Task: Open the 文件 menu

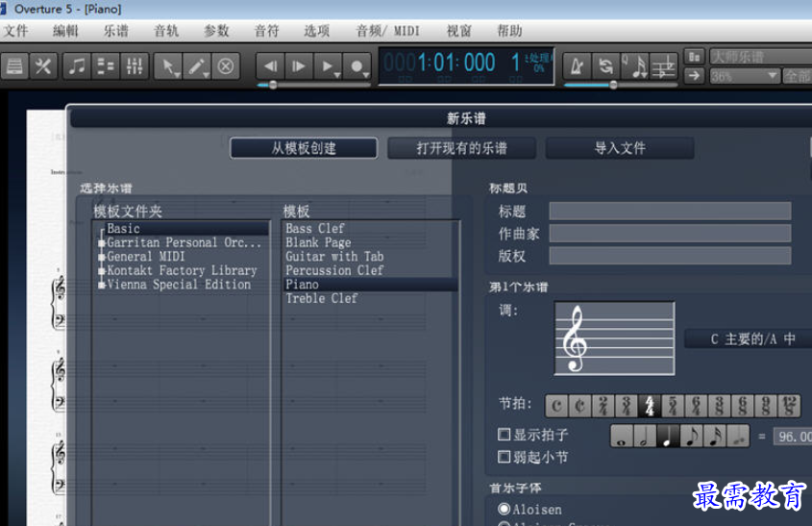Action: click(x=16, y=31)
